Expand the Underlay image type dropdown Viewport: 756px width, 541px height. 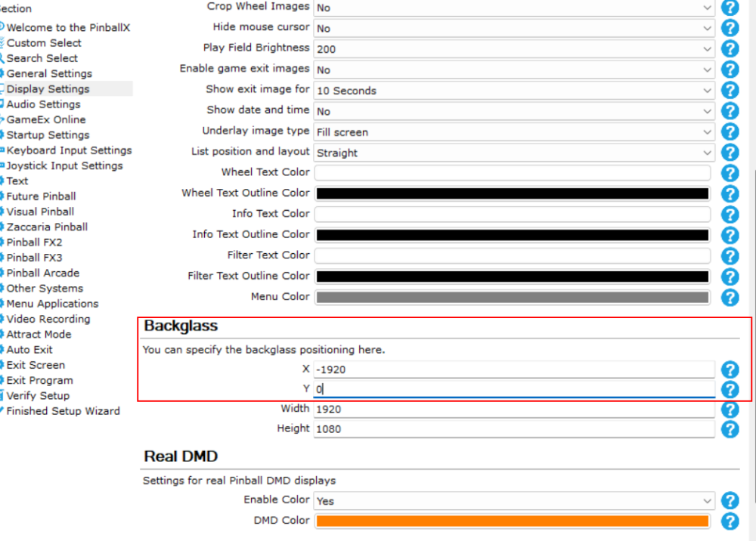514,132
